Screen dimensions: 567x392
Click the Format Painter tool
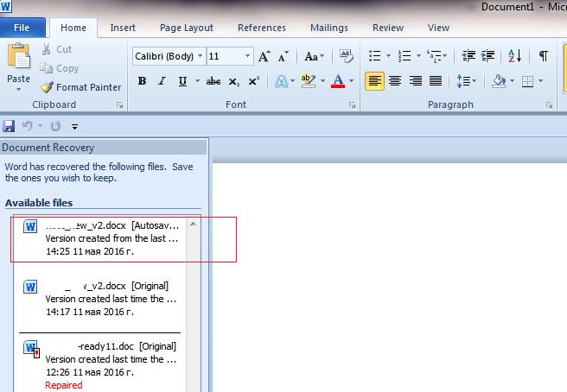pos(81,87)
